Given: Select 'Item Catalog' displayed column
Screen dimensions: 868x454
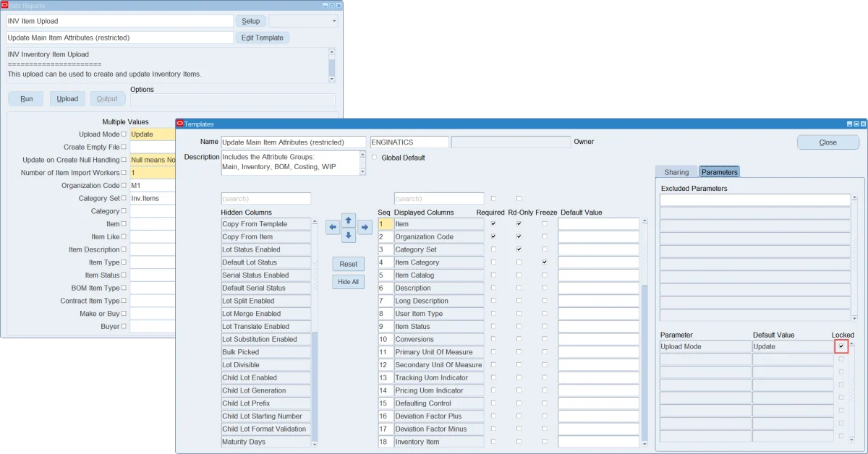Looking at the screenshot, I should (439, 275).
